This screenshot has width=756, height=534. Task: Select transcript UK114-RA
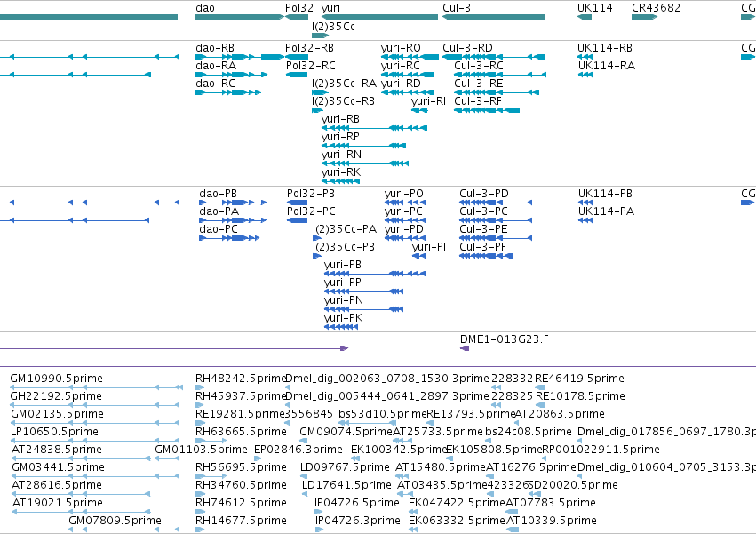click(607, 66)
